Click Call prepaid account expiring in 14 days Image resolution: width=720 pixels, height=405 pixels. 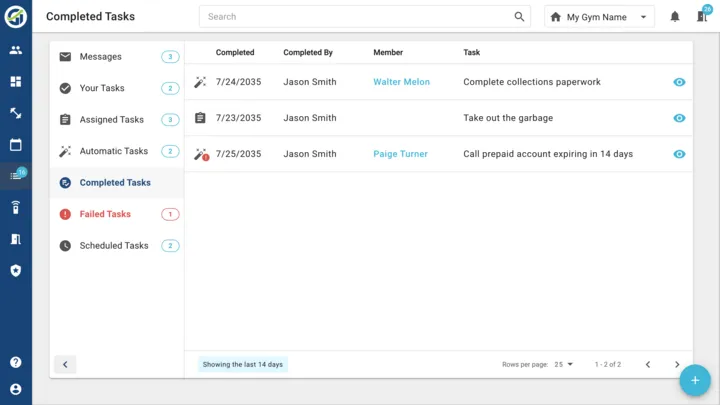click(x=548, y=154)
